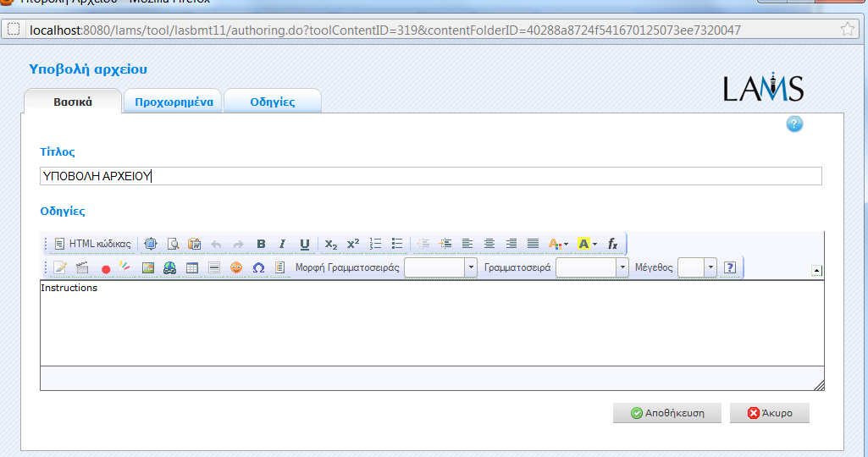Align text right
Image resolution: width=868 pixels, height=457 pixels.
(x=511, y=244)
